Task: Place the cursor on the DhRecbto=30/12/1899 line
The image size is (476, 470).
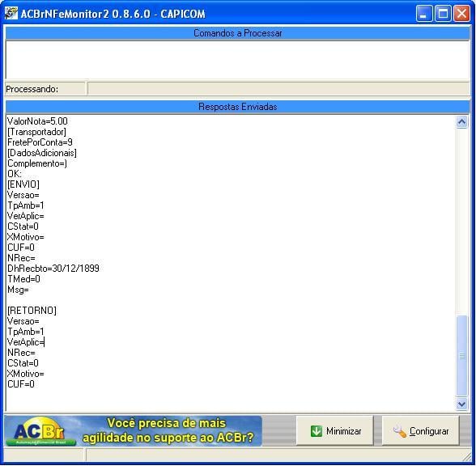Action: point(53,269)
